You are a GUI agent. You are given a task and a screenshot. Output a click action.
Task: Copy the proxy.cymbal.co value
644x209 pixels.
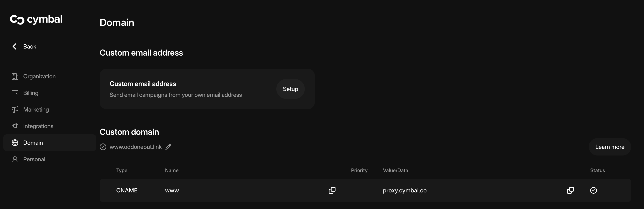[570, 190]
